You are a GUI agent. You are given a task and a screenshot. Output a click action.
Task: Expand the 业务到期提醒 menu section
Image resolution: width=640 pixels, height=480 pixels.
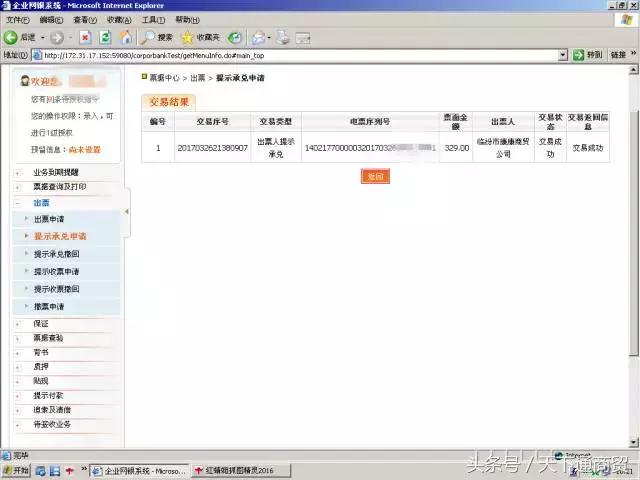(x=56, y=173)
